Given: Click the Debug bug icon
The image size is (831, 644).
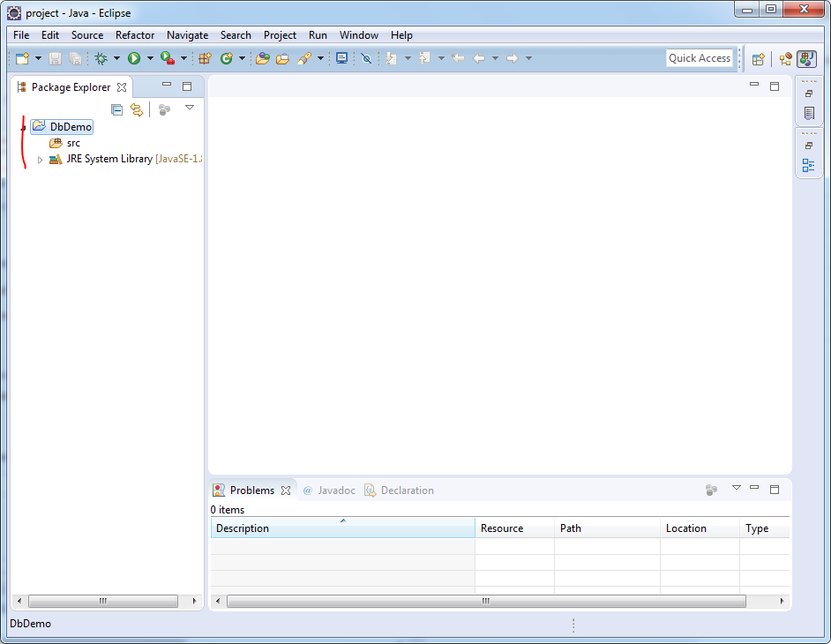Looking at the screenshot, I should tap(101, 58).
